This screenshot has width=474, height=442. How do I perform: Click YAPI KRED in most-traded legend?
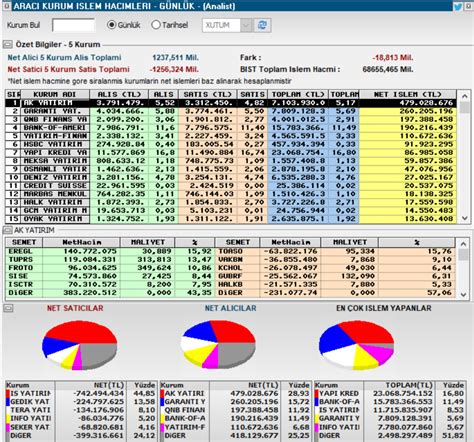[x=339, y=394]
